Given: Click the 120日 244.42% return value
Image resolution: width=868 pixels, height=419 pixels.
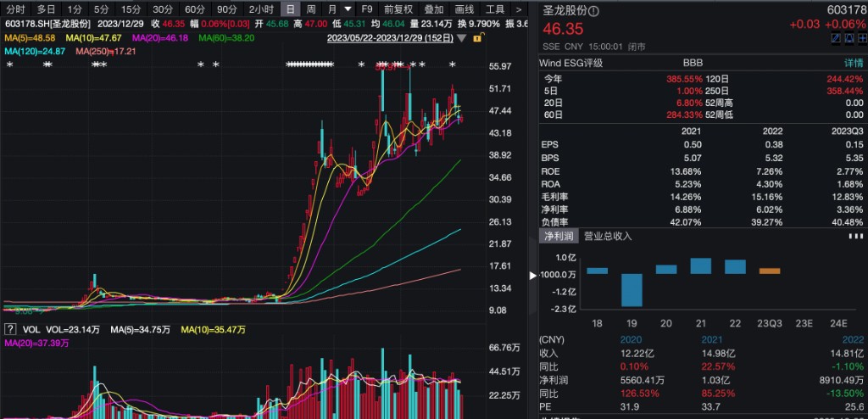Looking at the screenshot, I should click(845, 79).
